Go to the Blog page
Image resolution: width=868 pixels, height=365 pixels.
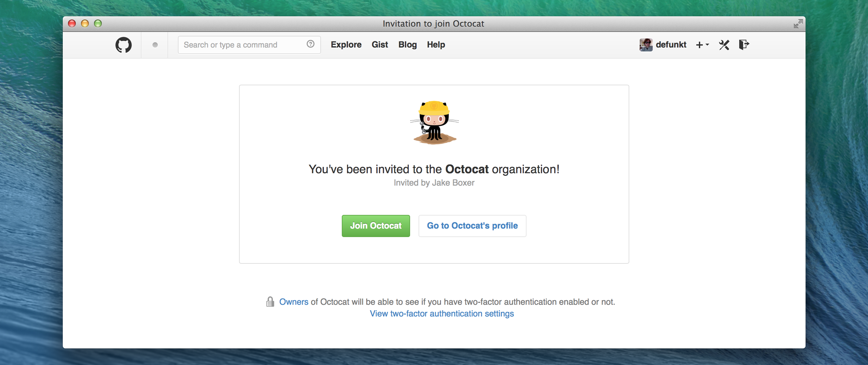coord(407,45)
